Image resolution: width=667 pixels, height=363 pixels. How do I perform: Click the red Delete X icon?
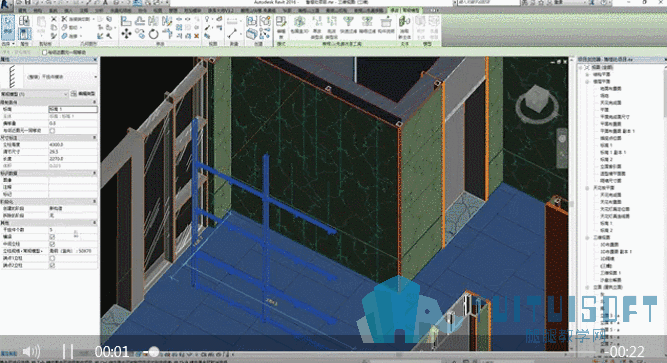point(197,36)
